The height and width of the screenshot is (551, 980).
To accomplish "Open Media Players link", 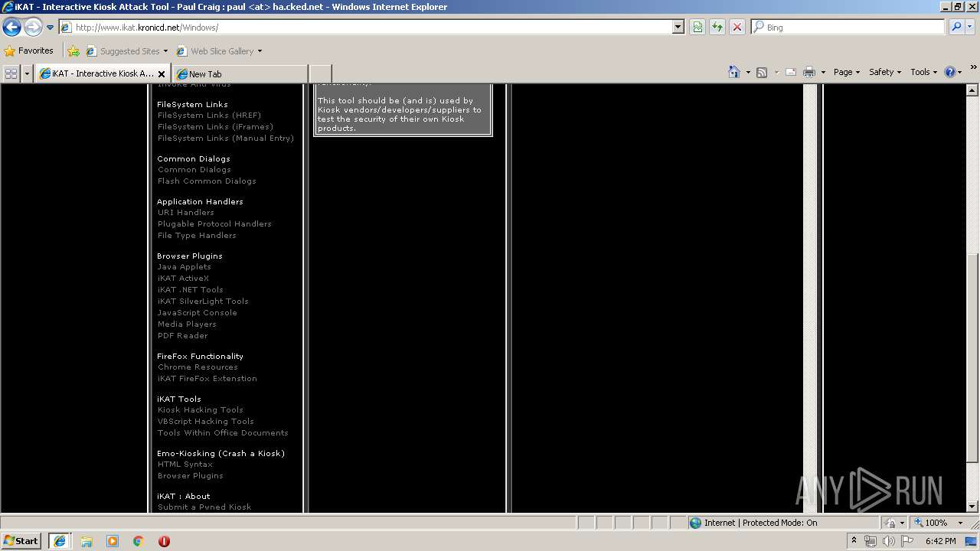I will 187,324.
